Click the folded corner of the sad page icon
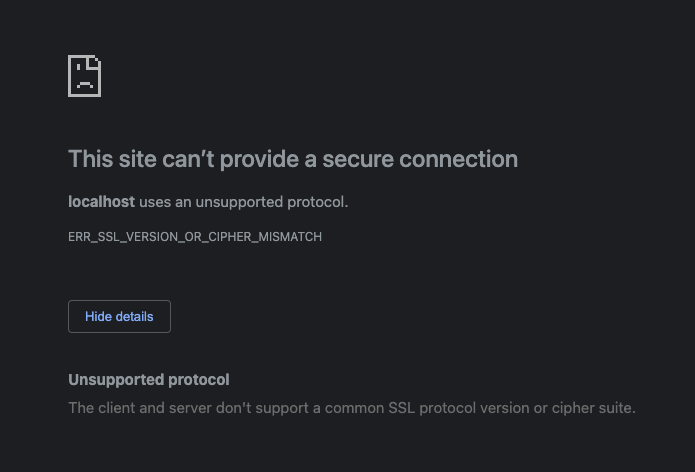695x472 pixels. [x=95, y=61]
